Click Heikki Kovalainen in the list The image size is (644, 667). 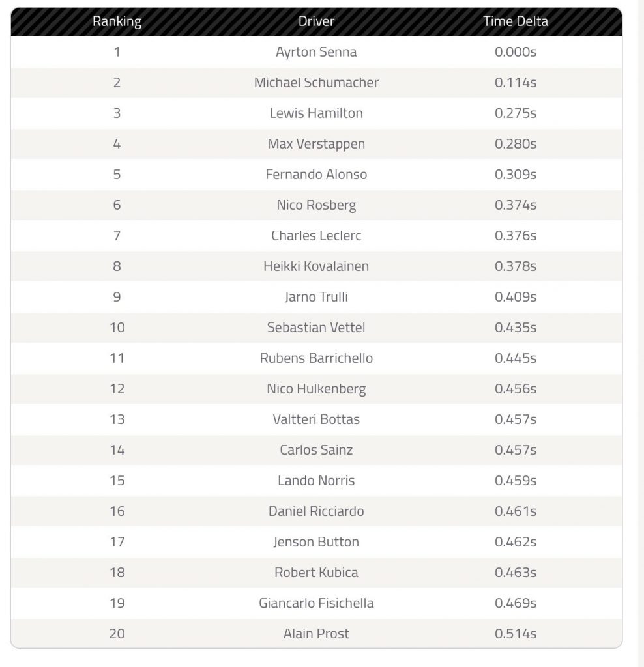[x=316, y=266]
